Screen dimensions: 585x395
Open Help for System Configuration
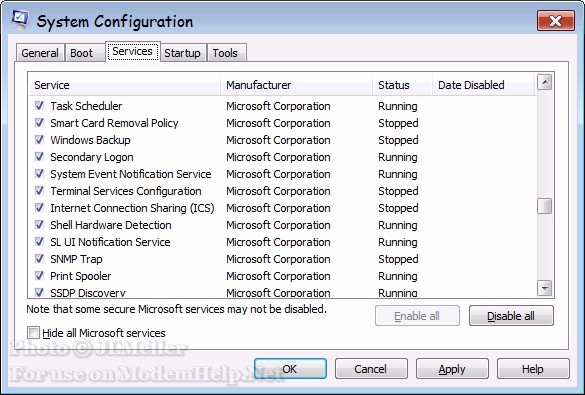(x=533, y=369)
